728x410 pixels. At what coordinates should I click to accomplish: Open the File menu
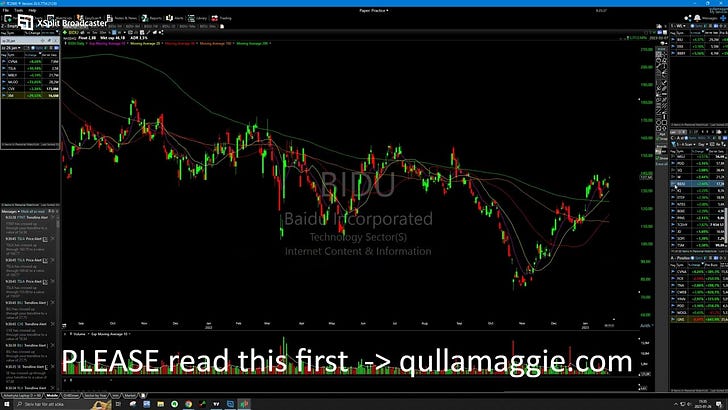6,10
